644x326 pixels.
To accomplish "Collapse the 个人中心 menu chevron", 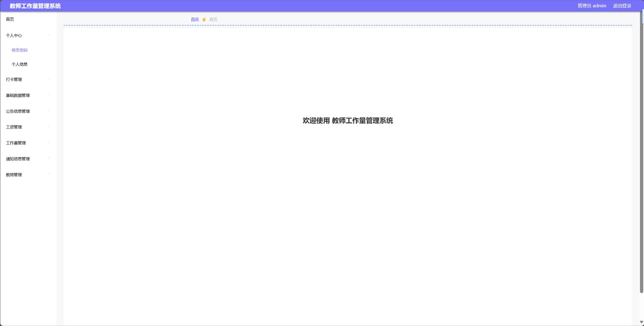I will pos(49,35).
